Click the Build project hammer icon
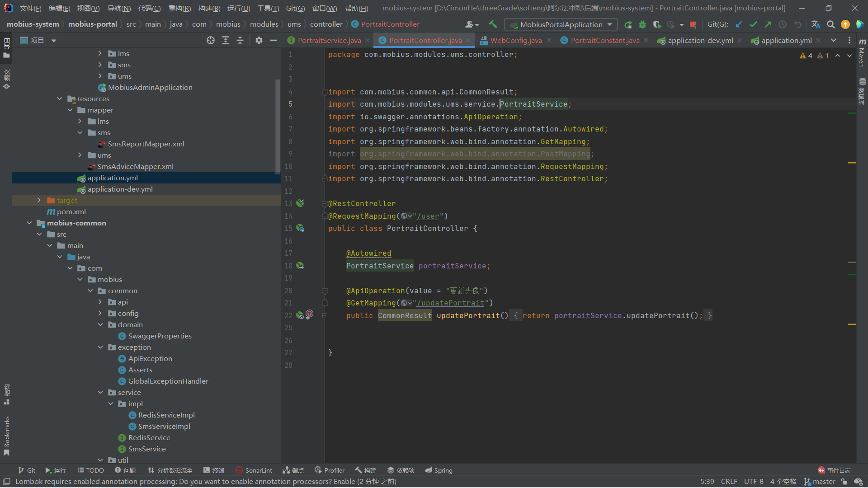Screen dimensions: 868x488 [x=493, y=24]
